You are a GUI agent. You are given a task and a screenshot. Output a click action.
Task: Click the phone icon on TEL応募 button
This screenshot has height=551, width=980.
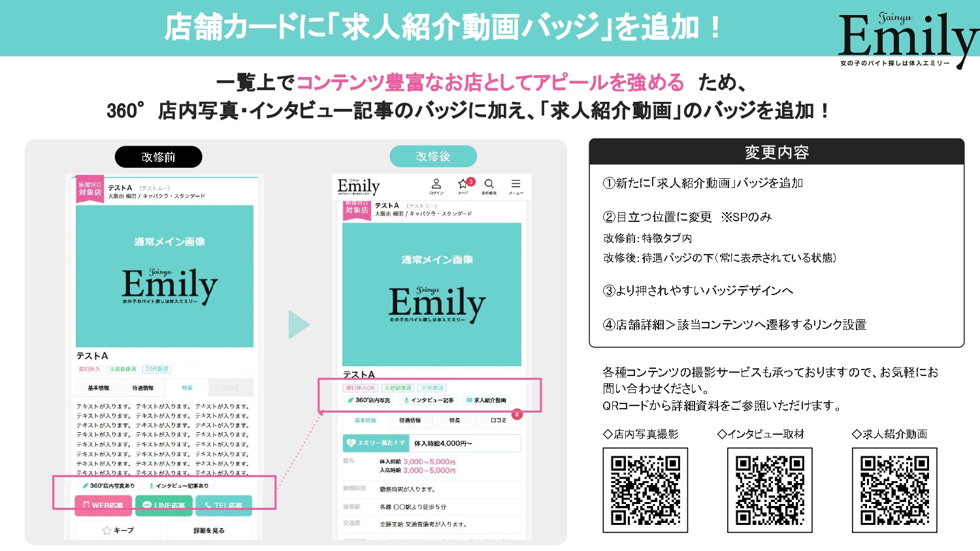click(x=208, y=505)
